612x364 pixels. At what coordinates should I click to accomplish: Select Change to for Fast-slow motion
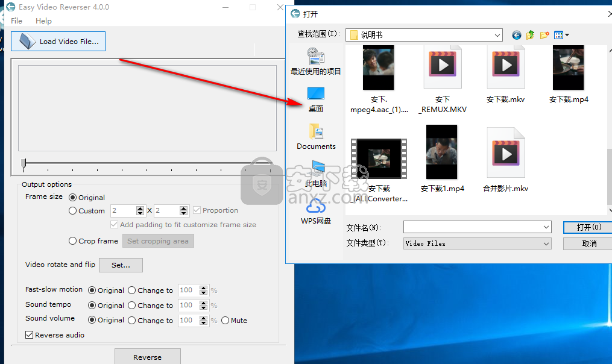(131, 290)
